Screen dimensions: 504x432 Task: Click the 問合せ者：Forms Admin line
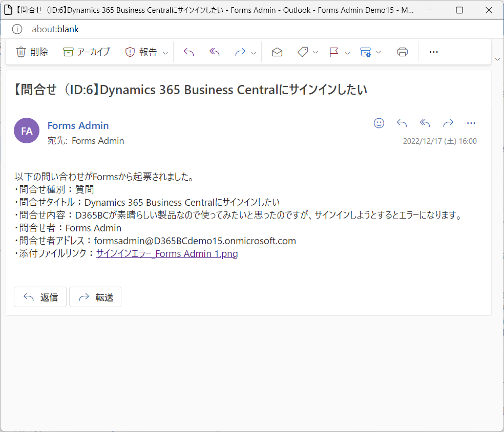pos(68,228)
